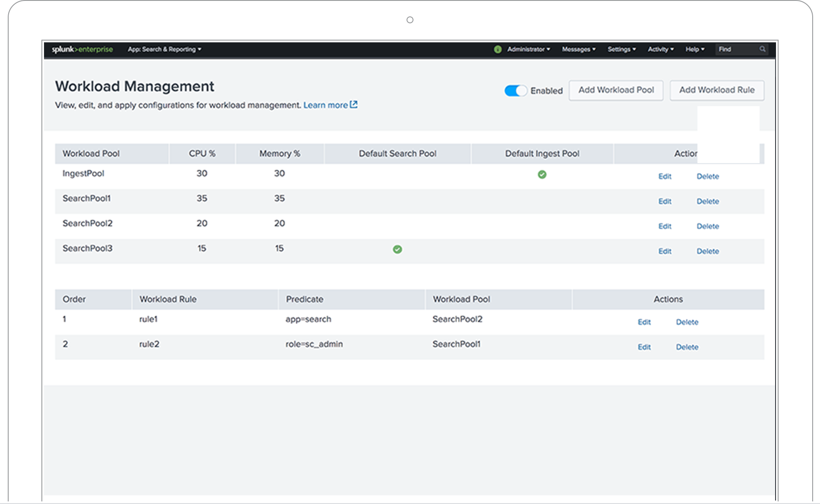Click the Add Workload Pool button
820x504 pixels.
point(616,90)
